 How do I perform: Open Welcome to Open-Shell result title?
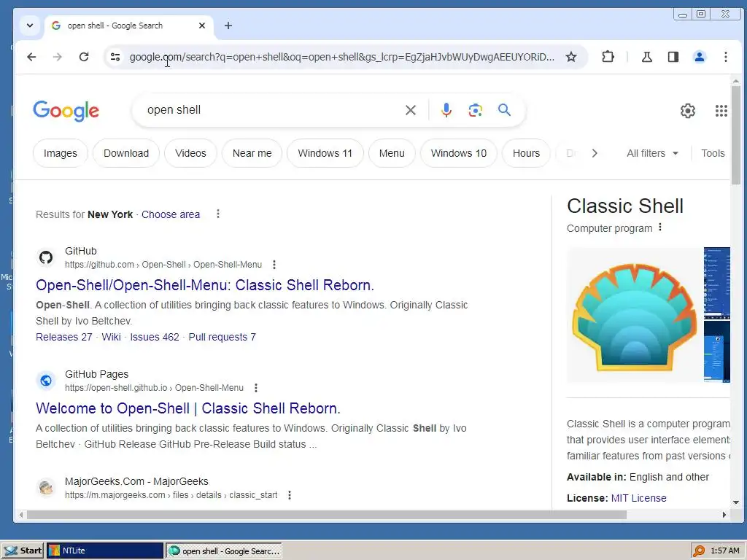(187, 408)
